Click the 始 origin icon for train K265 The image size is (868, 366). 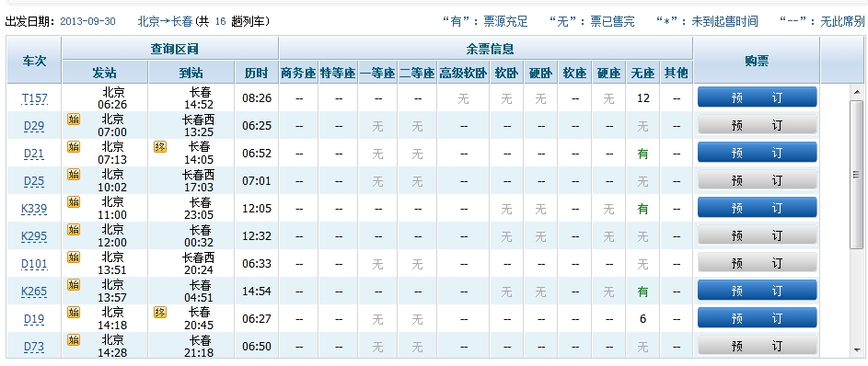coord(73,285)
